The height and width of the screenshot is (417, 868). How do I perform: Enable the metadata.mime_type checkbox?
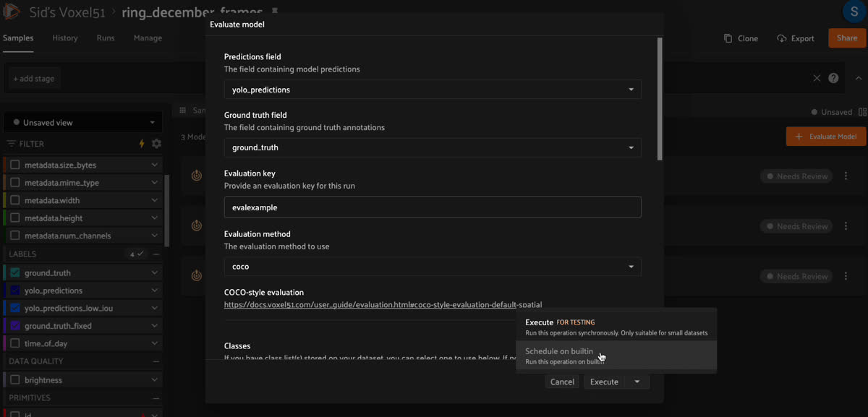(15, 183)
